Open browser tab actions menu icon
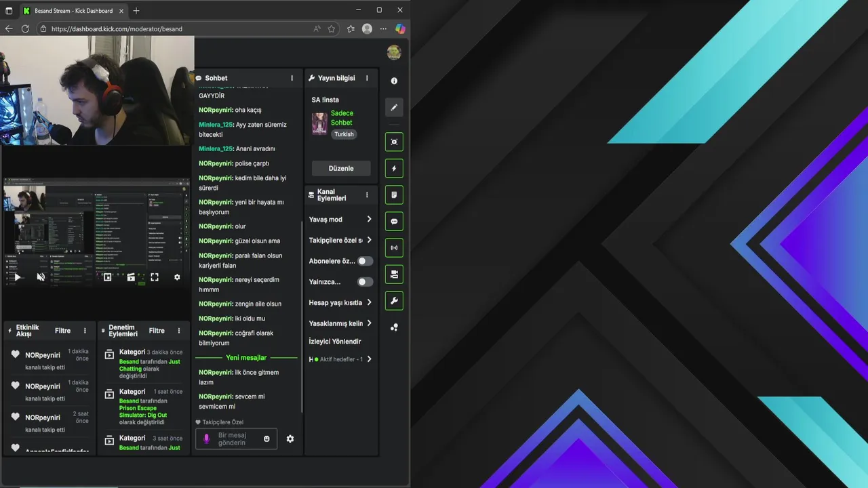The image size is (868, 488). tap(9, 11)
